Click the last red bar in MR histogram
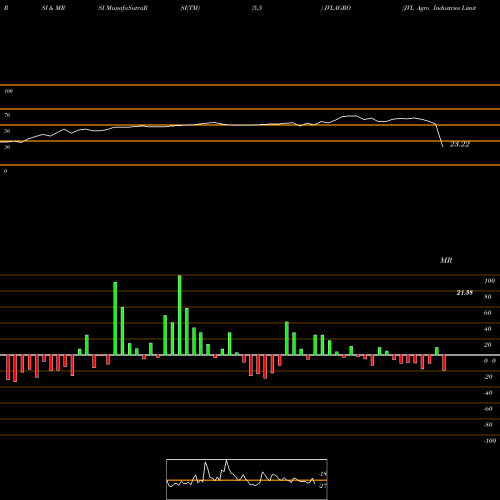Image resolution: width=500 pixels, height=500 pixels. point(444,363)
